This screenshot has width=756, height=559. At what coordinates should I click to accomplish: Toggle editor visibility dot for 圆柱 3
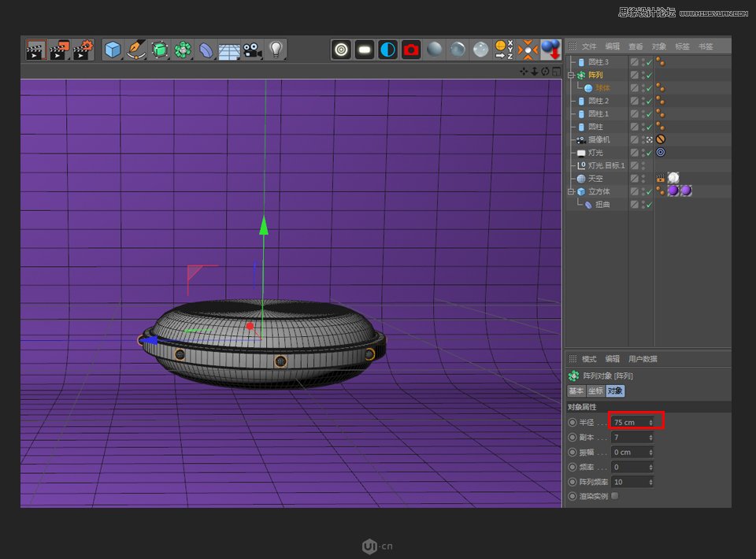point(643,60)
